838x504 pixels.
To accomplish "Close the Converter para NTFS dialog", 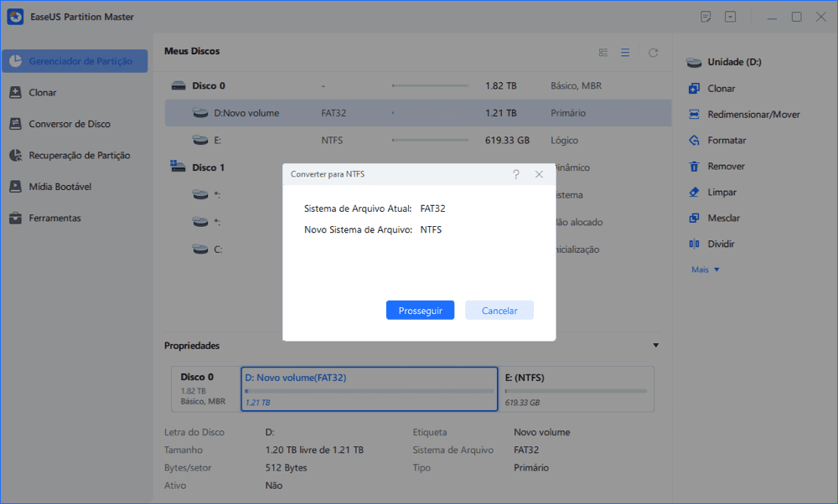I will 539,174.
